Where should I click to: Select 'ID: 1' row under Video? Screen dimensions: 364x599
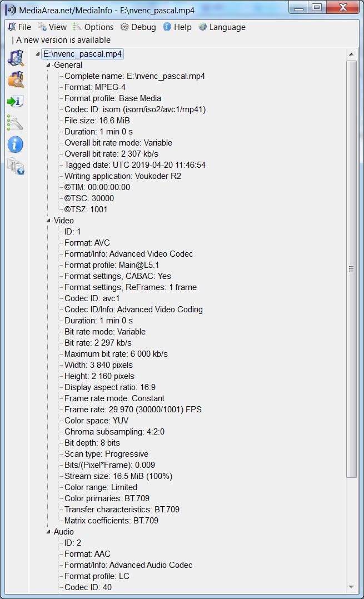click(72, 232)
